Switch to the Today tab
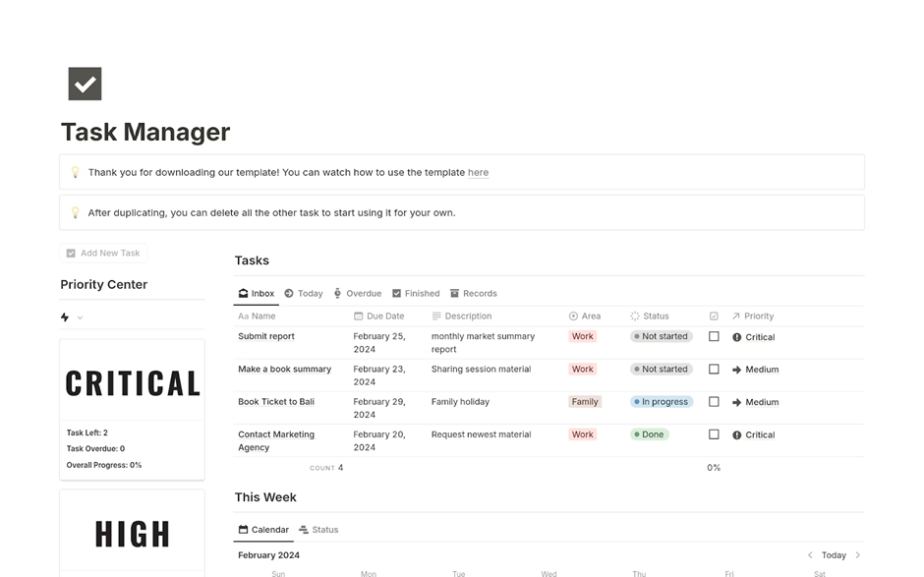The width and height of the screenshot is (924, 577). 304,293
